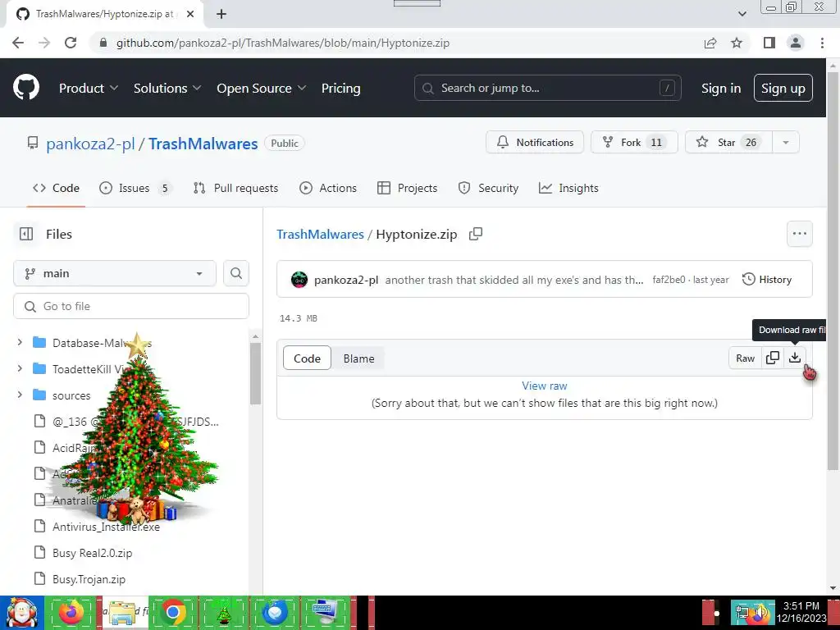The height and width of the screenshot is (630, 840).
Task: Open the Pull requests tab
Action: tap(235, 188)
